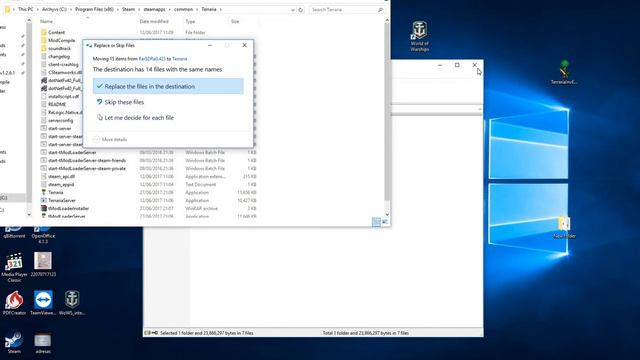Image resolution: width=640 pixels, height=360 pixels.
Task: Click the search magnifier icon
Action: click(380, 10)
